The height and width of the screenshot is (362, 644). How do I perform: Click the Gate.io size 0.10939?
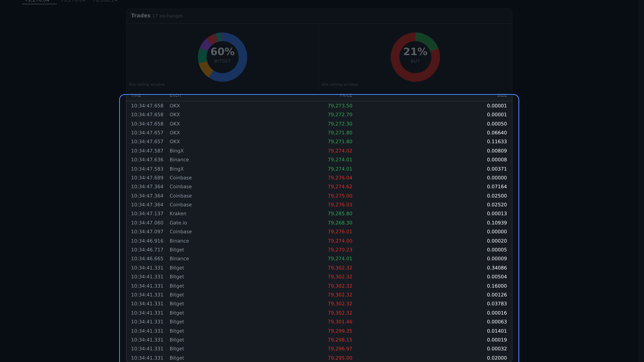click(x=497, y=223)
